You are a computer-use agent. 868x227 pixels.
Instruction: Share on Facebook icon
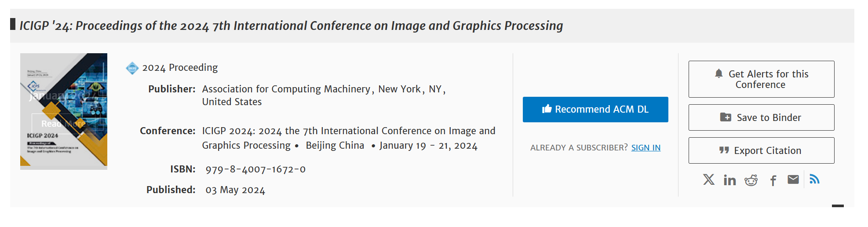773,180
